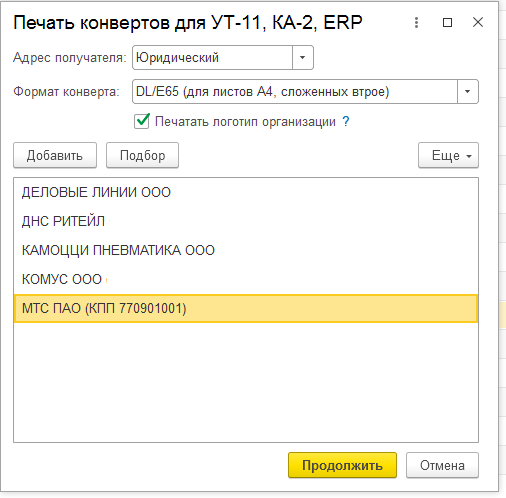Viewport: 506px width, 498px height.
Task: Select ДЕЛОВЫЕ ЛИНИИ ООО in the list
Action: (246, 192)
